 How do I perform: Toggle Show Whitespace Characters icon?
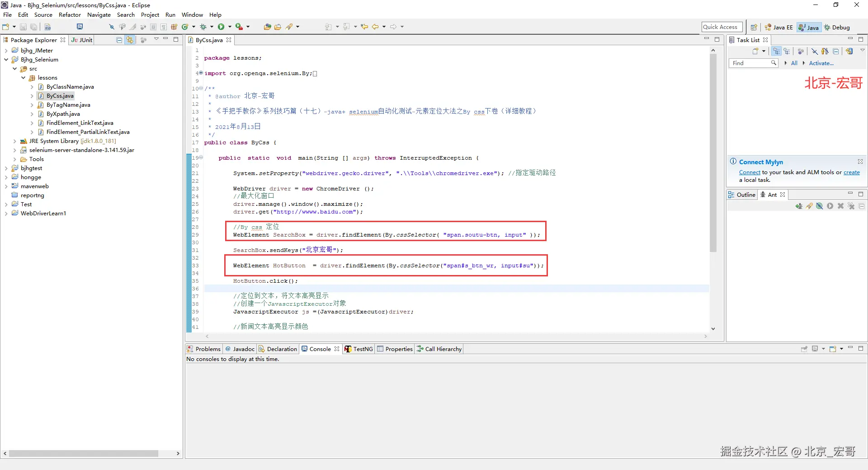(x=164, y=27)
